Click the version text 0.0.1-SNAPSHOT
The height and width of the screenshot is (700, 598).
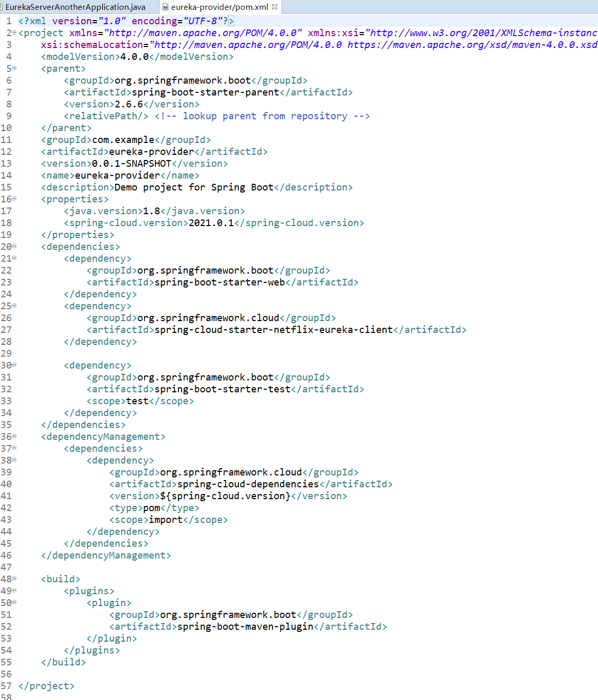(x=131, y=164)
